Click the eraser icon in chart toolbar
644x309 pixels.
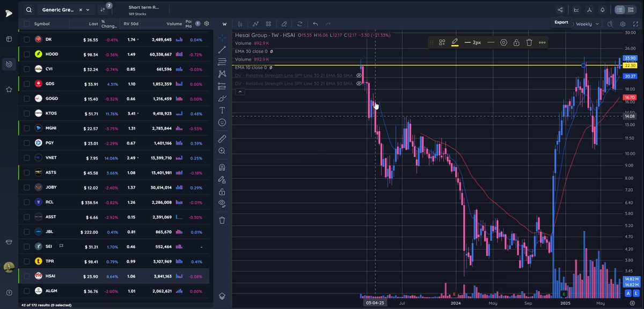click(284, 24)
